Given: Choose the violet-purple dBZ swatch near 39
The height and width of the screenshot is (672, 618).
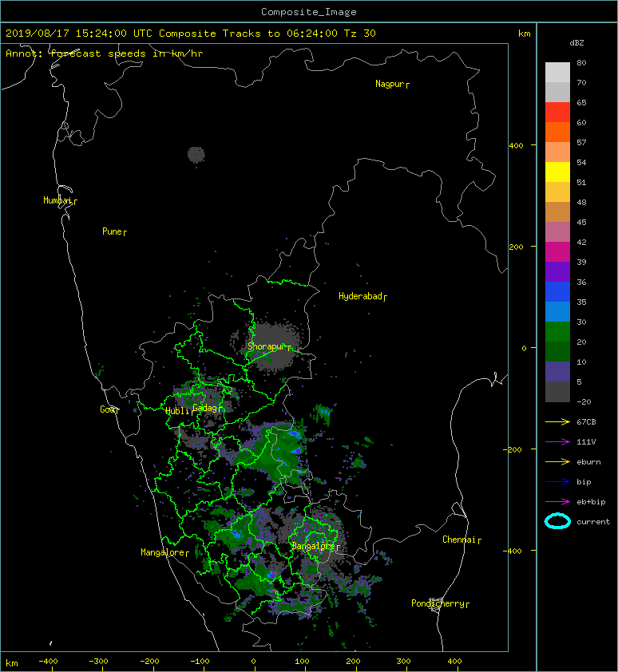Looking at the screenshot, I should [x=557, y=271].
